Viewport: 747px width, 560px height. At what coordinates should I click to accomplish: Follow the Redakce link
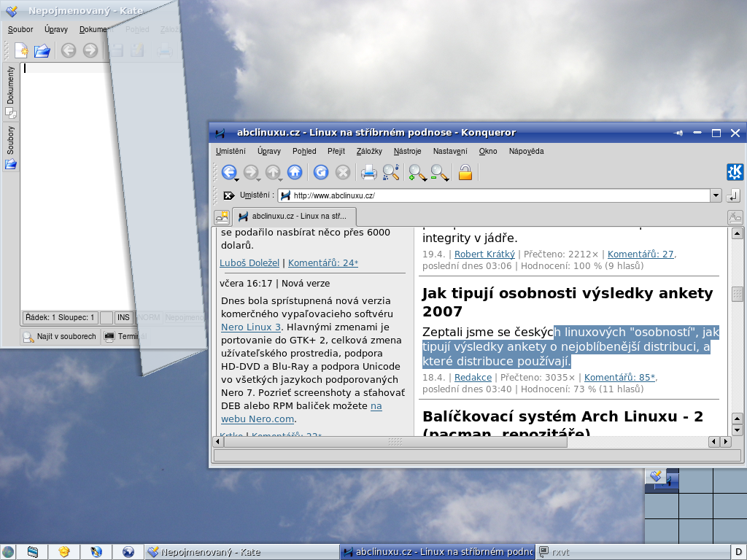(x=473, y=378)
